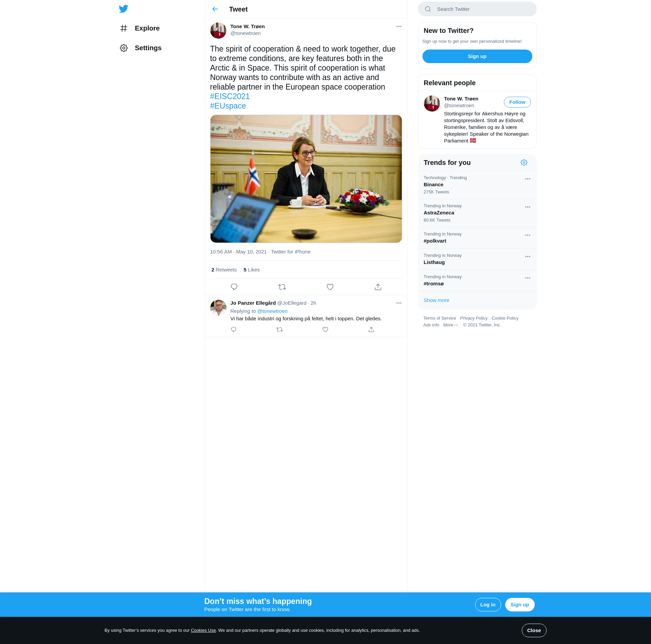This screenshot has height=644, width=651.
Task: Open more options on Jo Panzer's reply
Action: [399, 303]
